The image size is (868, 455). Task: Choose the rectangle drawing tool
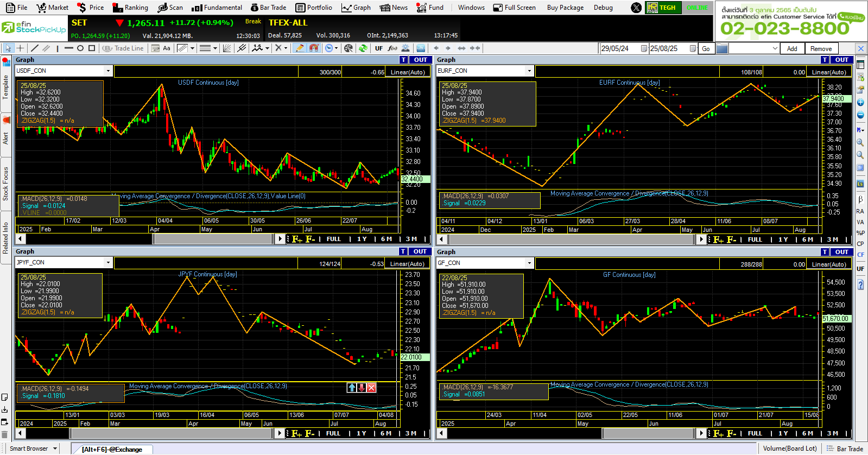click(92, 48)
